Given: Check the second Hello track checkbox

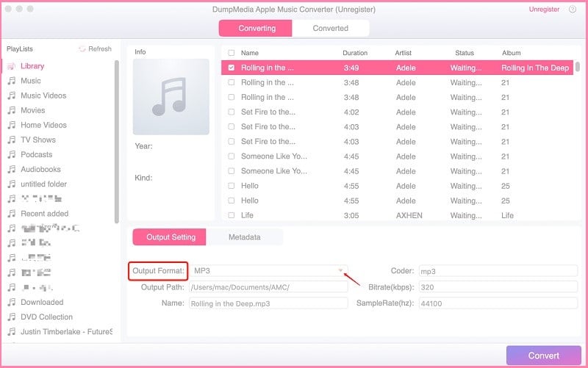Looking at the screenshot, I should [232, 201].
